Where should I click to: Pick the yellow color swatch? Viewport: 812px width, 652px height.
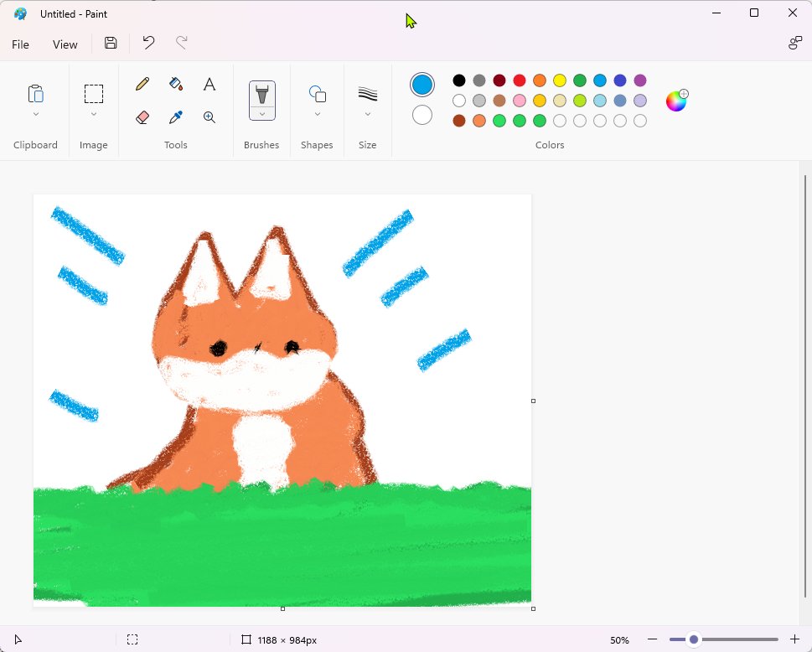559,80
